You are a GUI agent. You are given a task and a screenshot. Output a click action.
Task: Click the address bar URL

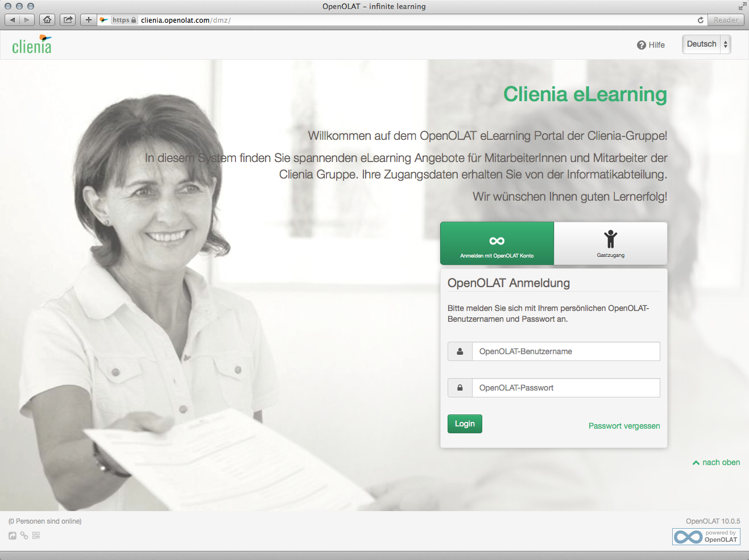[186, 20]
